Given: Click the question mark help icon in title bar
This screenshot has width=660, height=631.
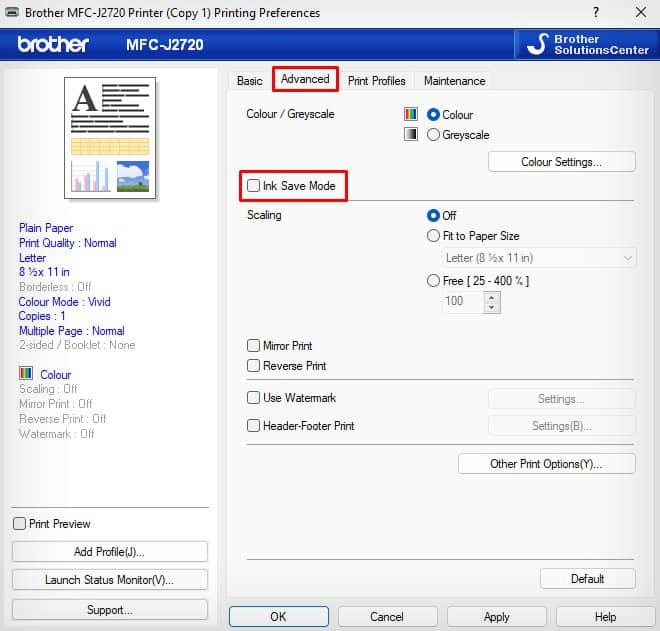Looking at the screenshot, I should [596, 13].
